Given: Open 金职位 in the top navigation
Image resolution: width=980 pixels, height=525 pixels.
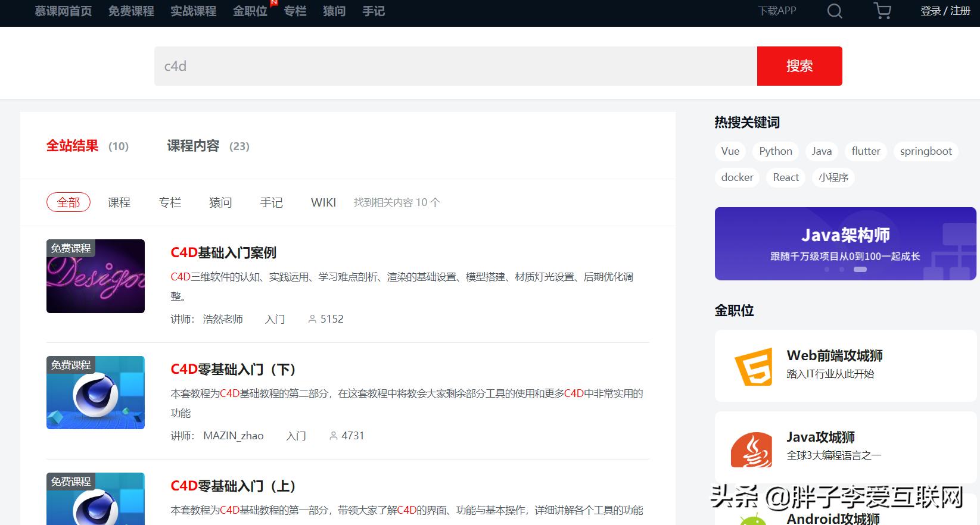Looking at the screenshot, I should pyautogui.click(x=250, y=11).
